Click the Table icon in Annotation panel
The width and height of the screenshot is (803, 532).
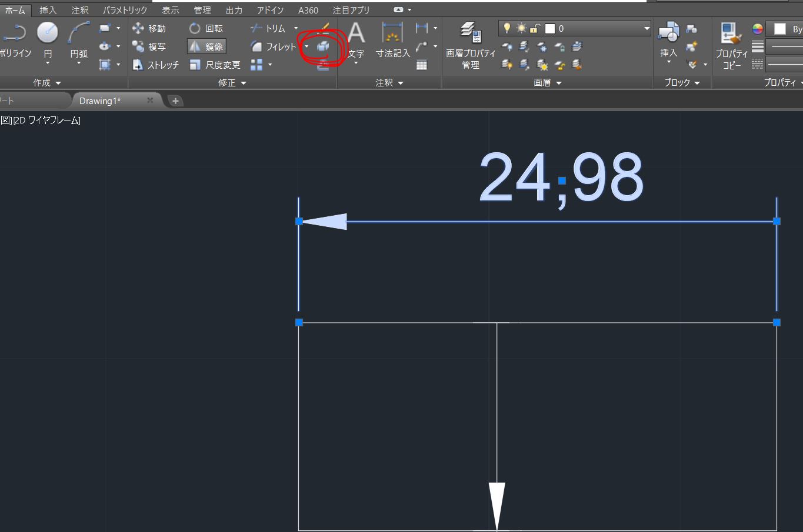pos(422,65)
